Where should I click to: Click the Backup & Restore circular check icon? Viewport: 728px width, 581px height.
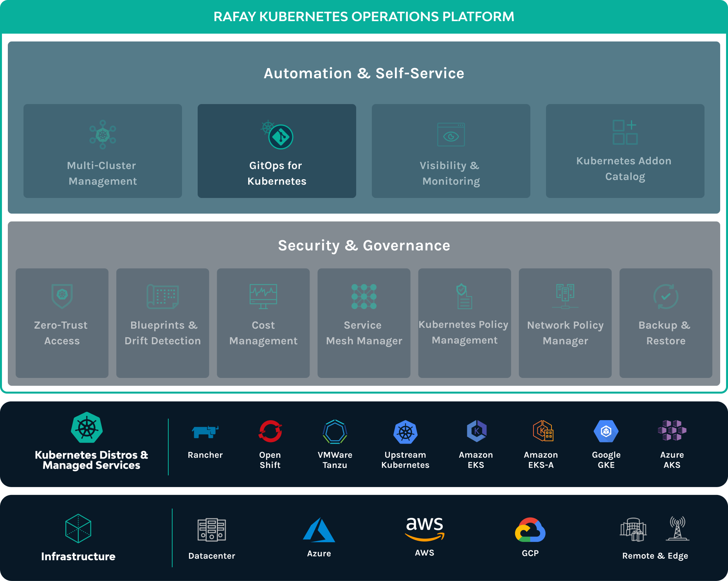(x=666, y=296)
